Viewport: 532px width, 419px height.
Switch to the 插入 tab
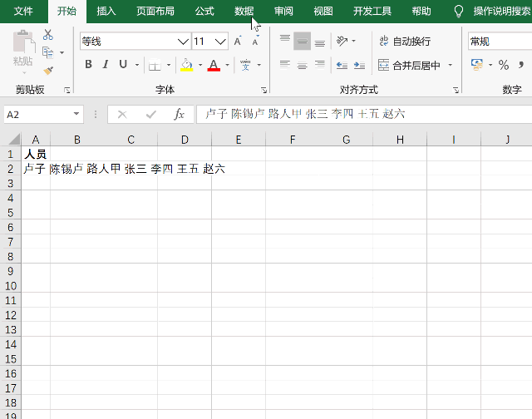(106, 11)
